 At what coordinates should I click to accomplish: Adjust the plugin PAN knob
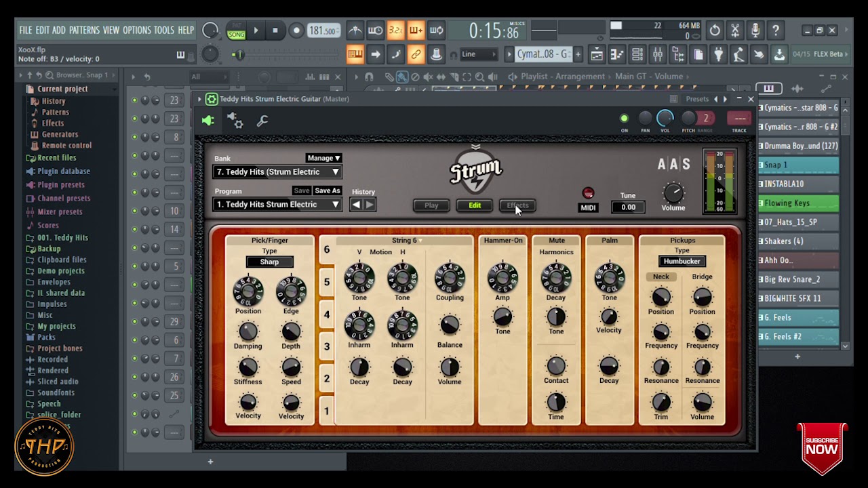pos(645,119)
